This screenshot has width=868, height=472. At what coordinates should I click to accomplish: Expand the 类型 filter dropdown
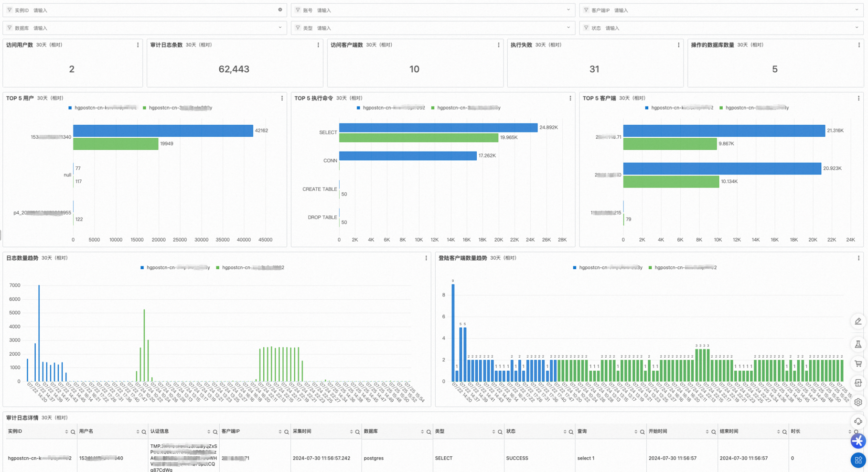click(x=568, y=28)
